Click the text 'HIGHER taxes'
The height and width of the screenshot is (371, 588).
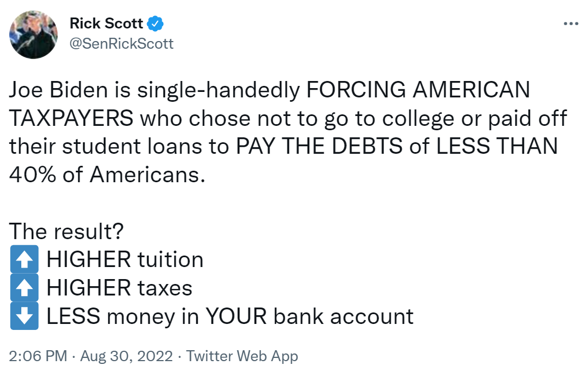[119, 288]
